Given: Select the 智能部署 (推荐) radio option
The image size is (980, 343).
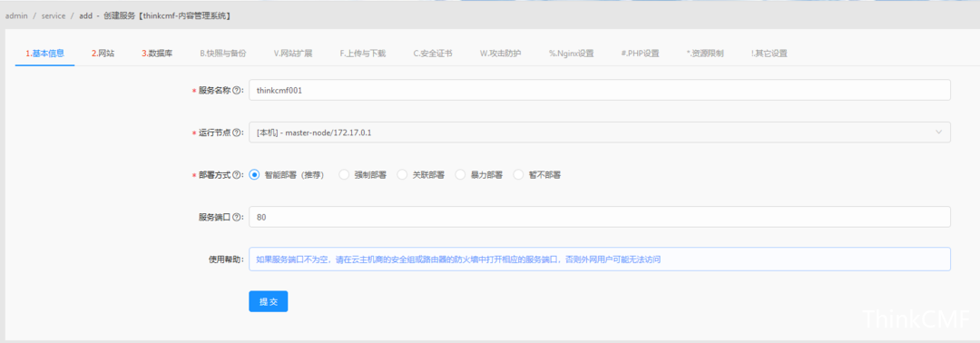Looking at the screenshot, I should (254, 175).
